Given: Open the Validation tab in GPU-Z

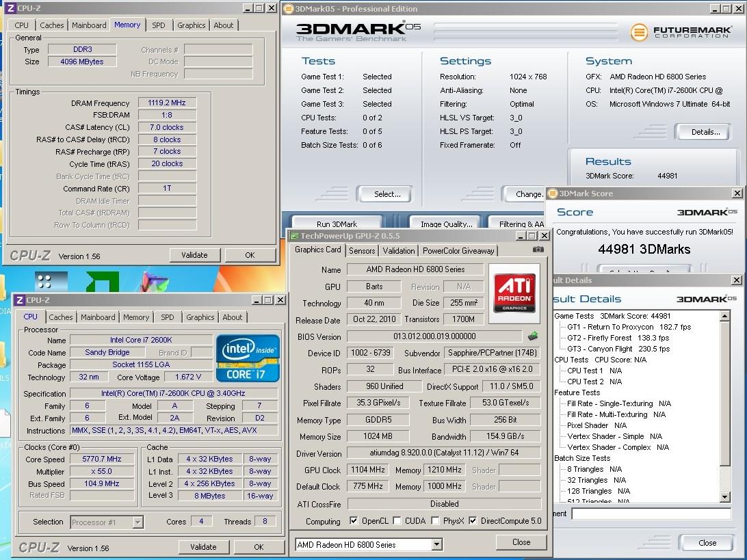Looking at the screenshot, I should point(399,250).
